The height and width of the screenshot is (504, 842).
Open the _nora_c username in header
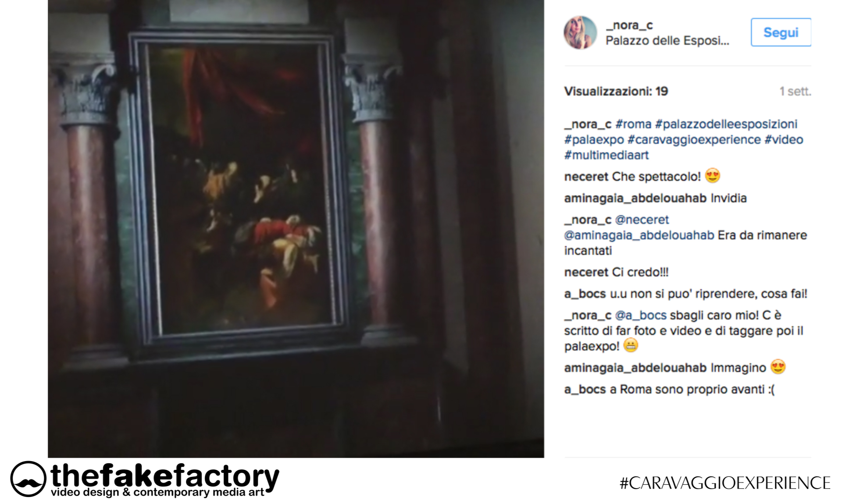629,25
